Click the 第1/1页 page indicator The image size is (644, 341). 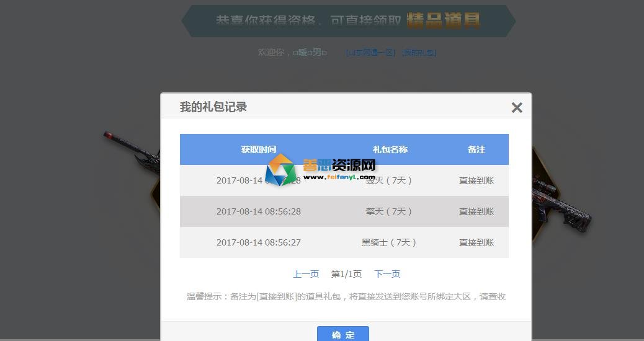346,274
